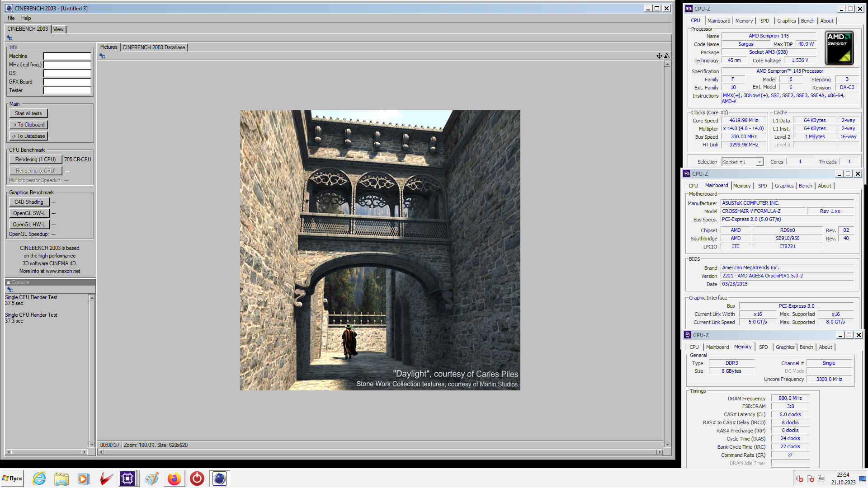Open the File menu

pos(11,18)
